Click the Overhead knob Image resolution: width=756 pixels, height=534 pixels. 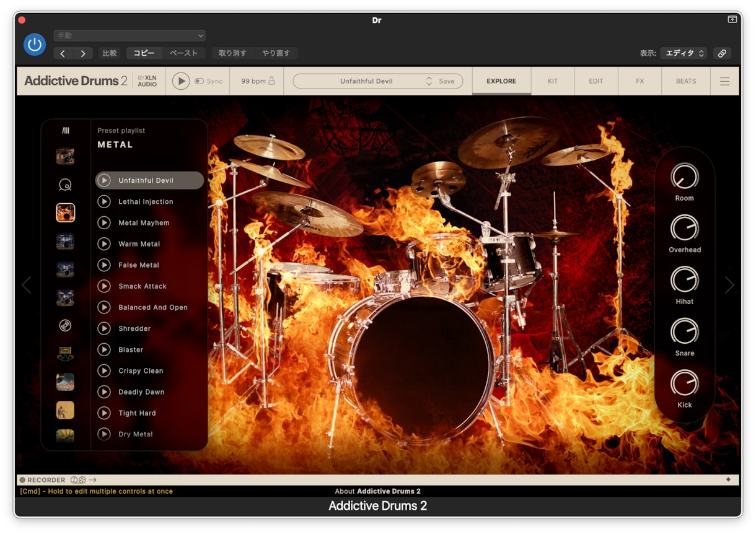[685, 228]
